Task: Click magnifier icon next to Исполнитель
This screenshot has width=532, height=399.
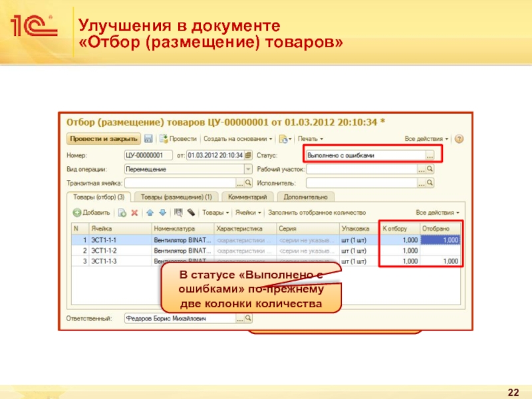Action: click(430, 183)
